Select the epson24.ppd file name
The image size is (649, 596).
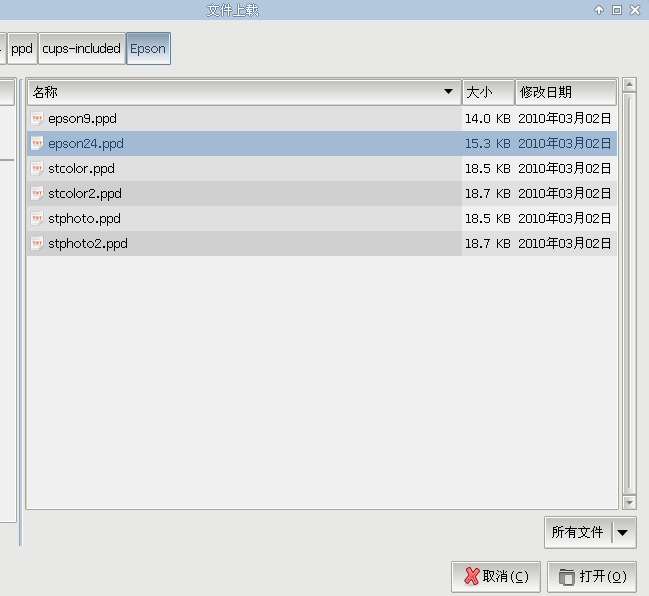tap(86, 144)
